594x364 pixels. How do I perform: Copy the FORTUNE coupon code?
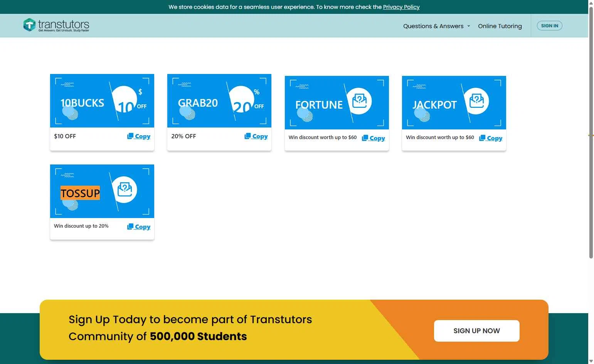tap(374, 138)
